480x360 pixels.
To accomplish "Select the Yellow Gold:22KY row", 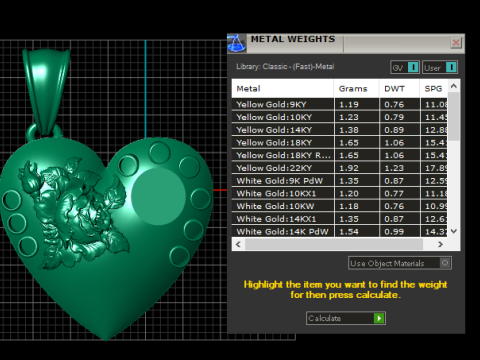I will coord(339,168).
